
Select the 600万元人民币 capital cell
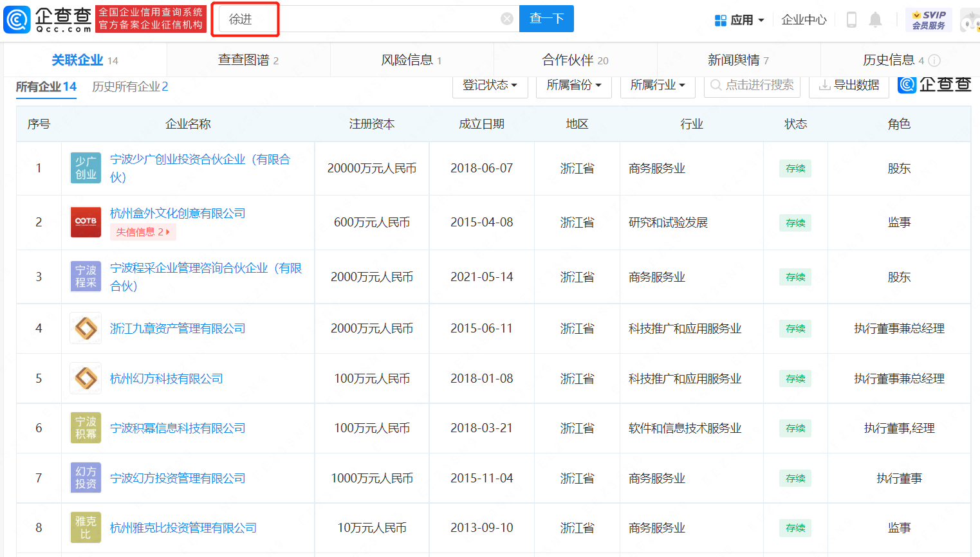tap(372, 223)
